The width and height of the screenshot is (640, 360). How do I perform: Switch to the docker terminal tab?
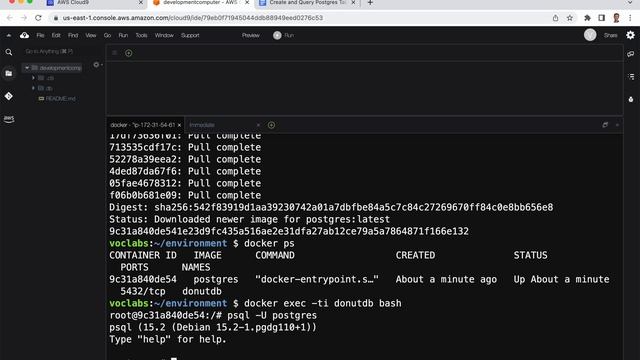142,125
